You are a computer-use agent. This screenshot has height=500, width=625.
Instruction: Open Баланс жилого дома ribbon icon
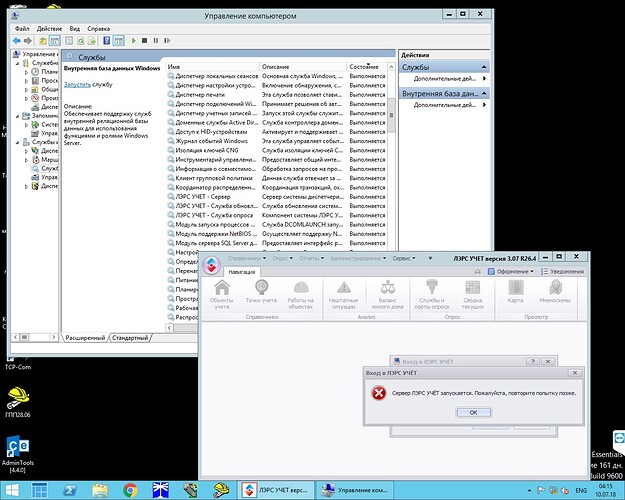pyautogui.click(x=387, y=295)
